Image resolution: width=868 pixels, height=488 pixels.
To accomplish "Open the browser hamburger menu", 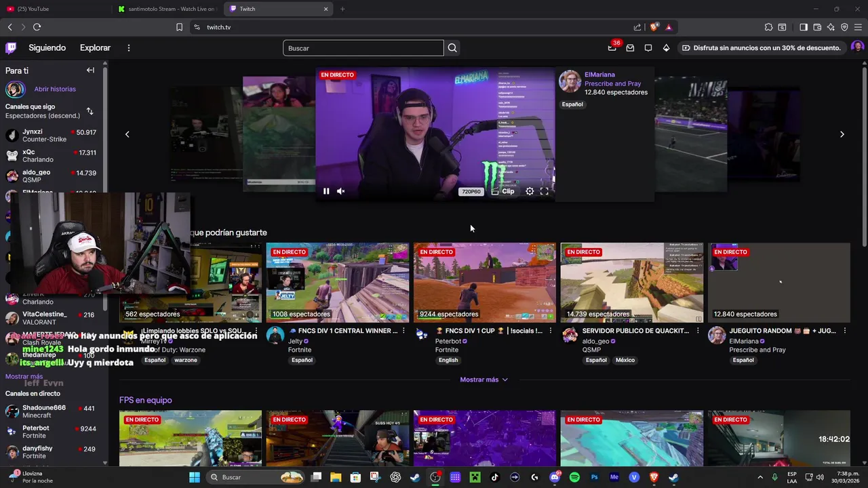I will (x=858, y=27).
